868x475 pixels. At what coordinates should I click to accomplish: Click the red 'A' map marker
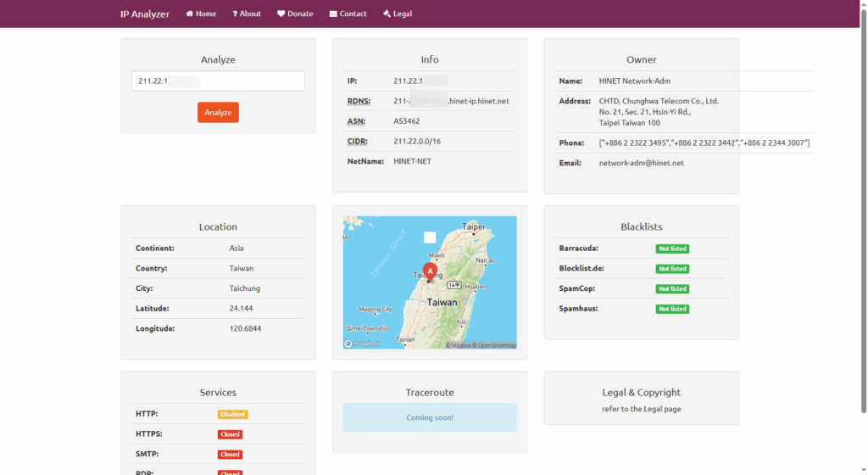coord(430,271)
